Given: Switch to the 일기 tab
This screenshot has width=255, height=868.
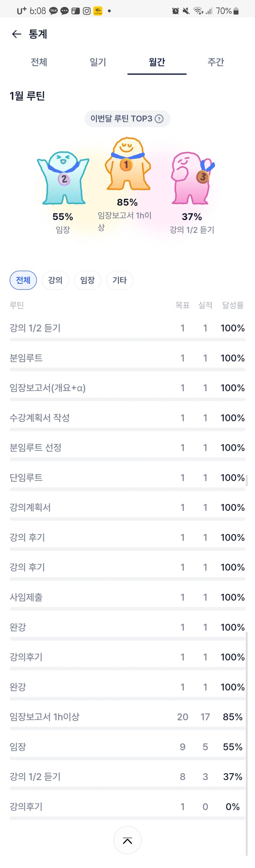Looking at the screenshot, I should pos(98,62).
